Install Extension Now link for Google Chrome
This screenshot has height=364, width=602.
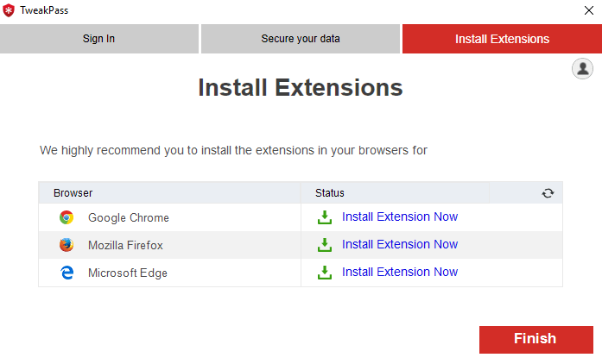coord(399,217)
